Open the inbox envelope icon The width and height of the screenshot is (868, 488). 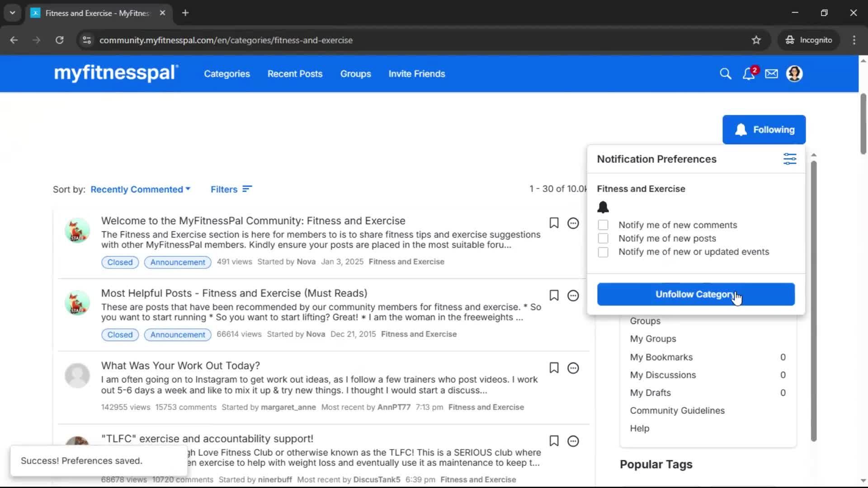tap(771, 74)
